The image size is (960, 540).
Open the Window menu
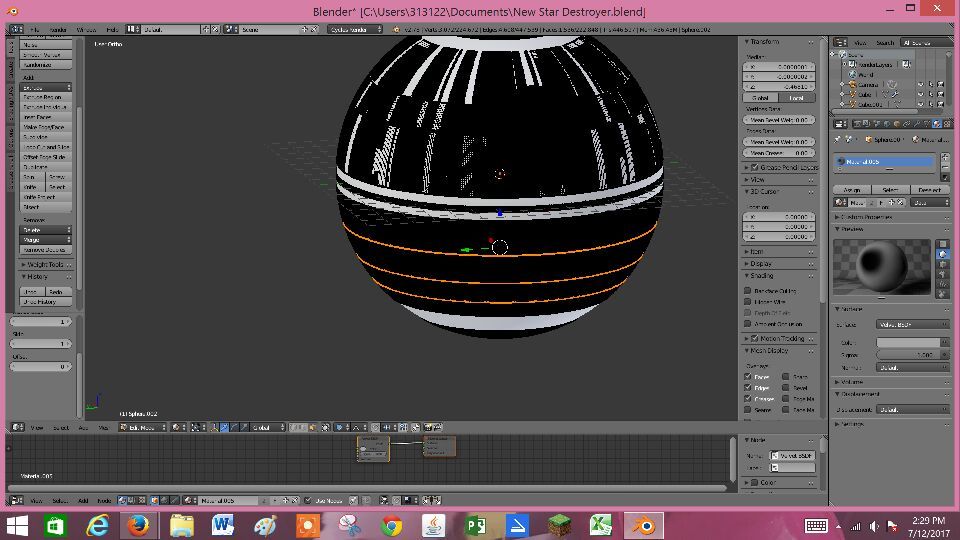(x=86, y=29)
